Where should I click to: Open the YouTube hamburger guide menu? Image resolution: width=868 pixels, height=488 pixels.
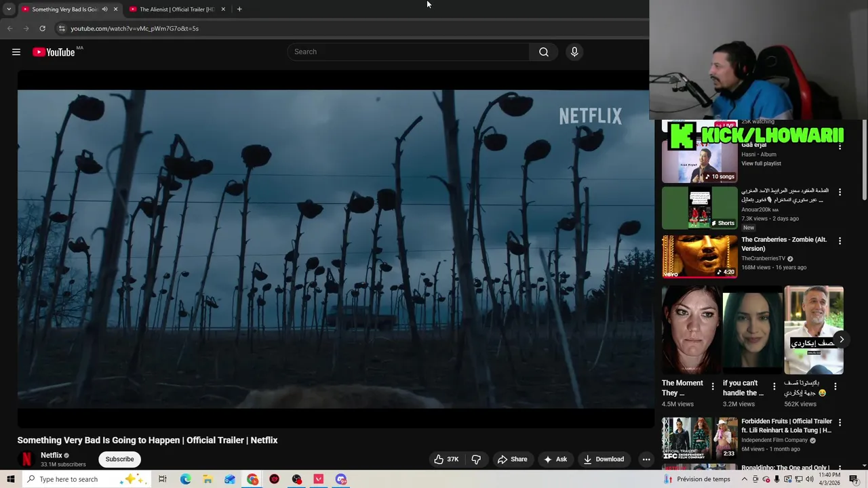coord(16,52)
